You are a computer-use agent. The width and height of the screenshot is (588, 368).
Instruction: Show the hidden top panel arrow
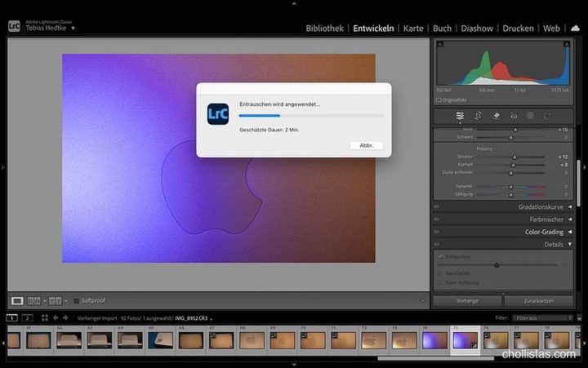point(294,3)
